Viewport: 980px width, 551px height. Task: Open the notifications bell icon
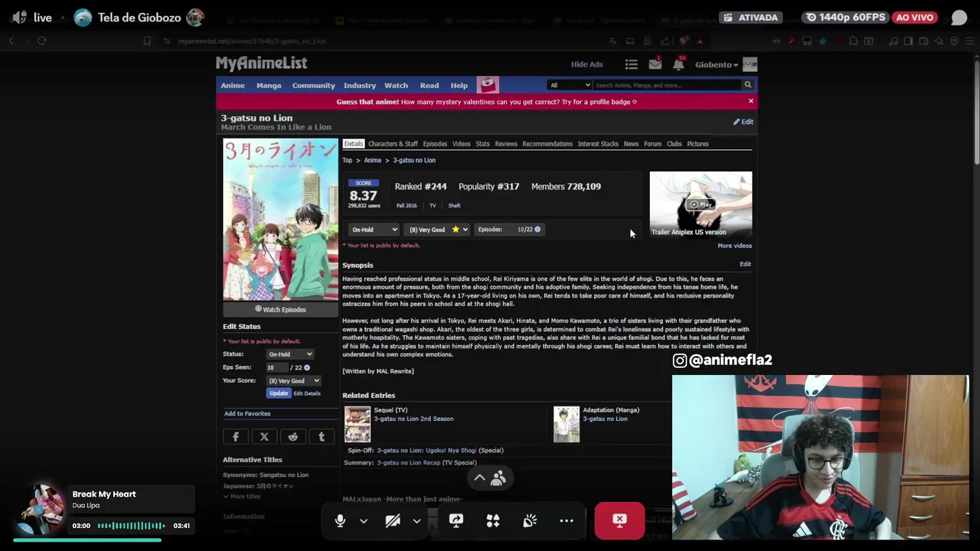[678, 65]
